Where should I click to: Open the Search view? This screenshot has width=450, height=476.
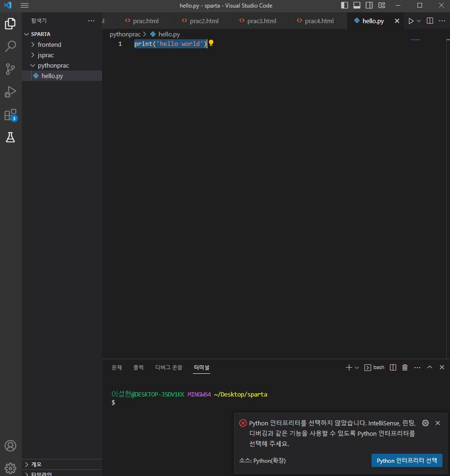click(10, 46)
